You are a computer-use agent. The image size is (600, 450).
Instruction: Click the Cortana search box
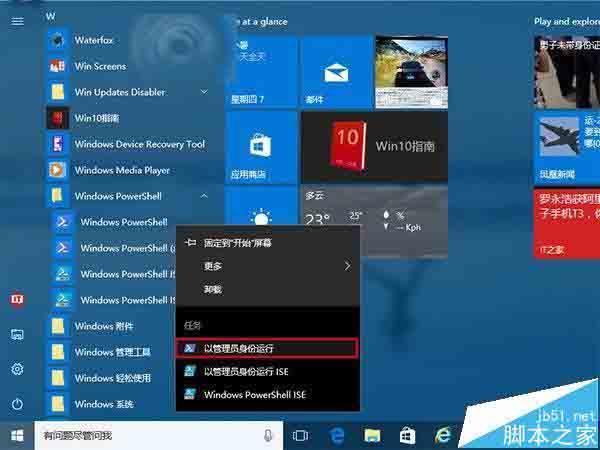[159, 435]
